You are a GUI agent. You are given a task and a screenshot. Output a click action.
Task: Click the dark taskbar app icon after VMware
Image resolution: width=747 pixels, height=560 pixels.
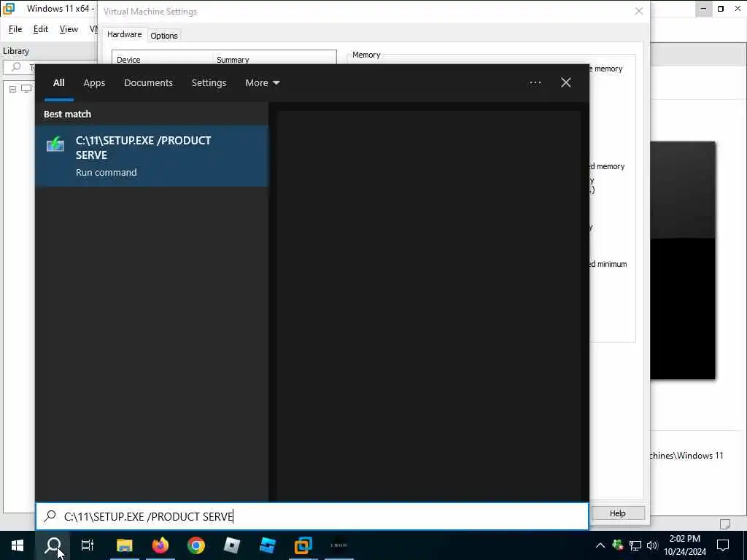(x=338, y=545)
